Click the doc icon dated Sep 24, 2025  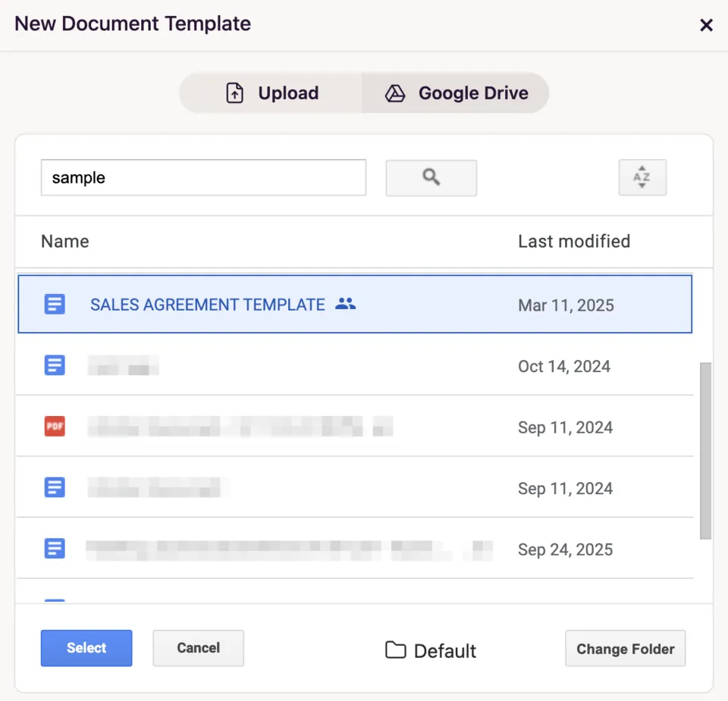(x=55, y=549)
